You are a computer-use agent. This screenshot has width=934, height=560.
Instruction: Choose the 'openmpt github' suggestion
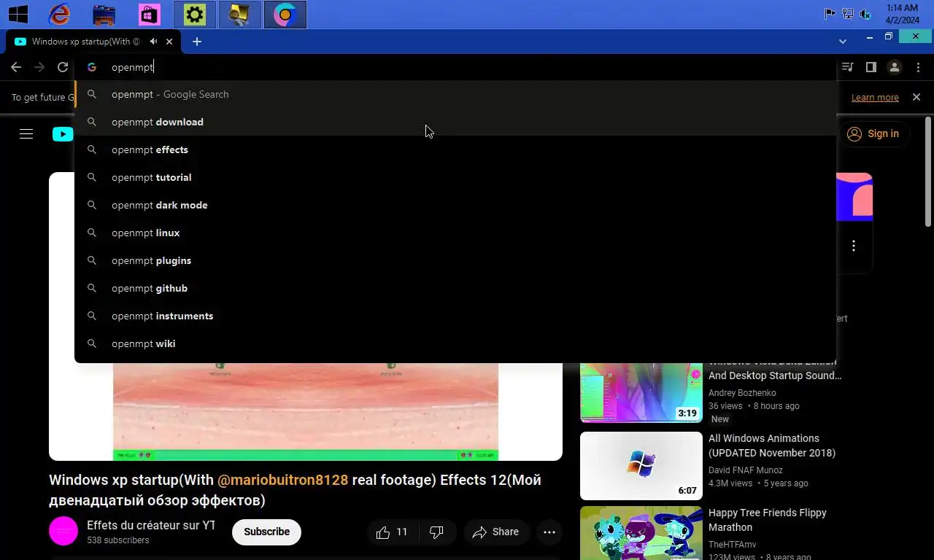pos(455,288)
